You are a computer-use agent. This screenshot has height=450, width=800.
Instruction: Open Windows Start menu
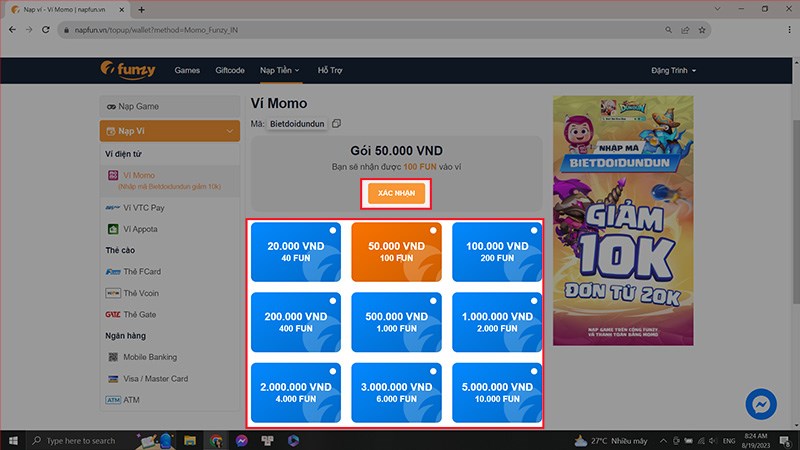pos(13,440)
